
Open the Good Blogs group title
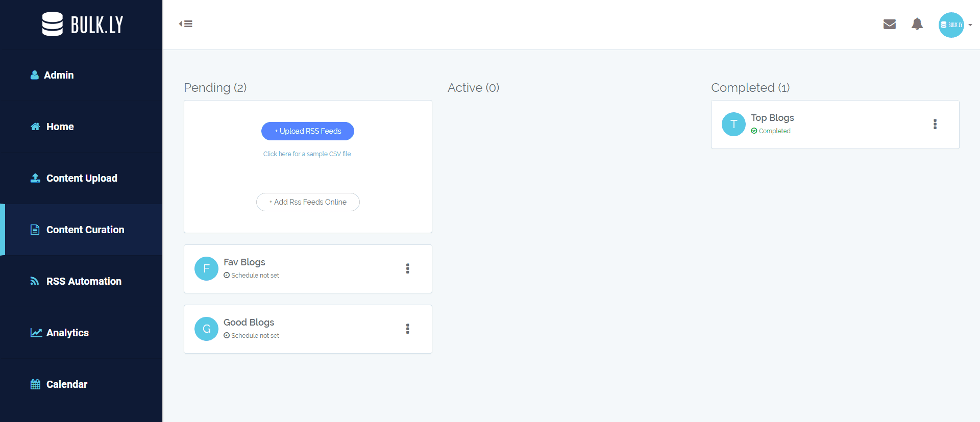click(249, 322)
